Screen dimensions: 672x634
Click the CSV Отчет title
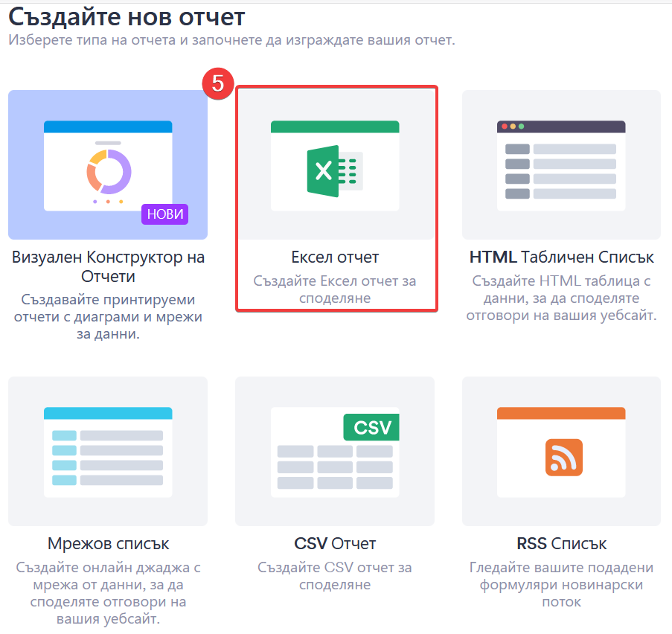click(x=335, y=543)
